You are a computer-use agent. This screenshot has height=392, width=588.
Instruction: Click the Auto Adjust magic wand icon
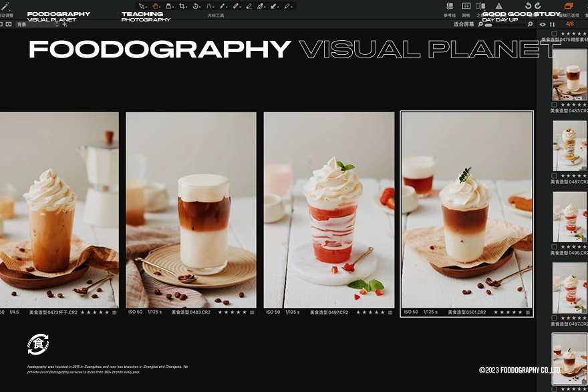click(5, 7)
